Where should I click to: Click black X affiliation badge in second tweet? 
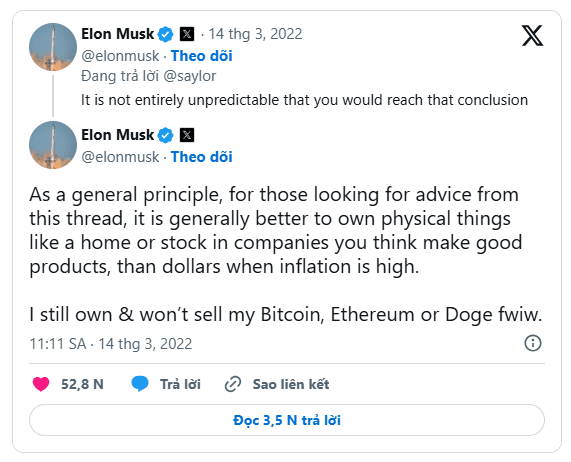(x=187, y=135)
